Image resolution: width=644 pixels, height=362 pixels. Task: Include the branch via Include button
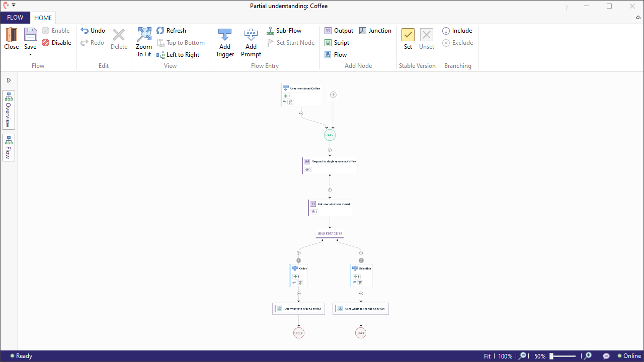pyautogui.click(x=457, y=31)
